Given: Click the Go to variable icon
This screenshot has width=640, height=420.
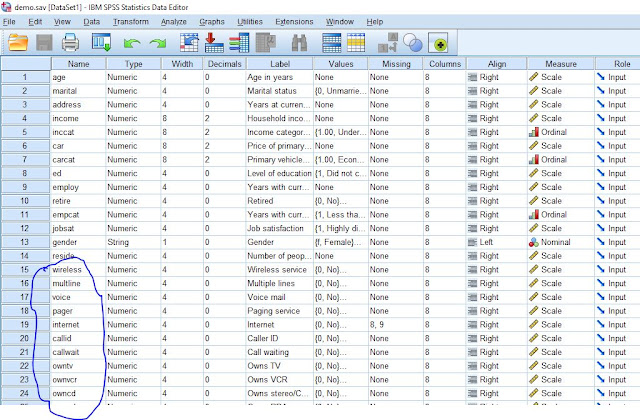Looking at the screenshot, I should tap(214, 42).
